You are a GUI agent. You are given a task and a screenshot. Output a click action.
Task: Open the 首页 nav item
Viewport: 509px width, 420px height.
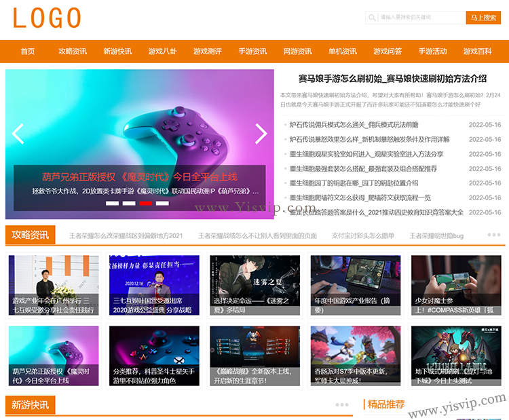pyautogui.click(x=28, y=52)
